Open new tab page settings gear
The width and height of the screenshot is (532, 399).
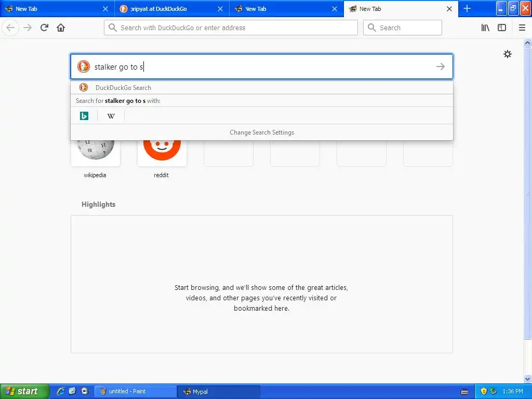pos(507,54)
